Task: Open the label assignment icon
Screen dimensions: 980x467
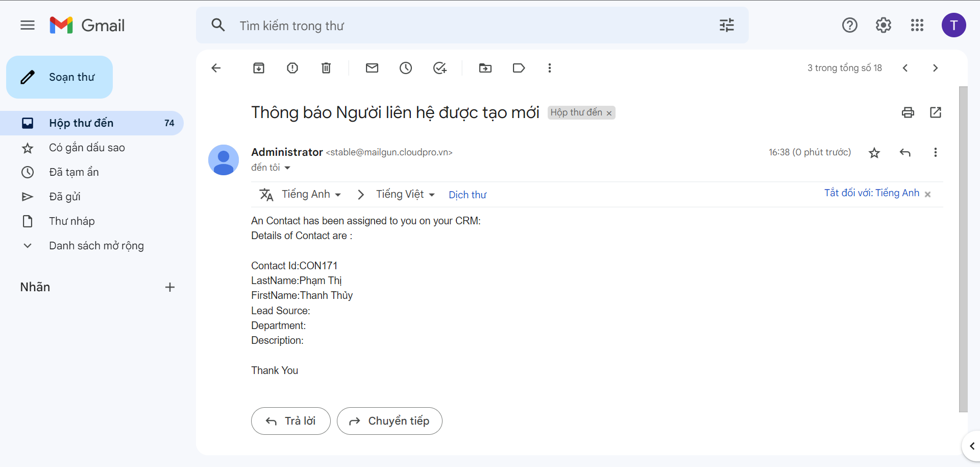Action: click(x=519, y=68)
